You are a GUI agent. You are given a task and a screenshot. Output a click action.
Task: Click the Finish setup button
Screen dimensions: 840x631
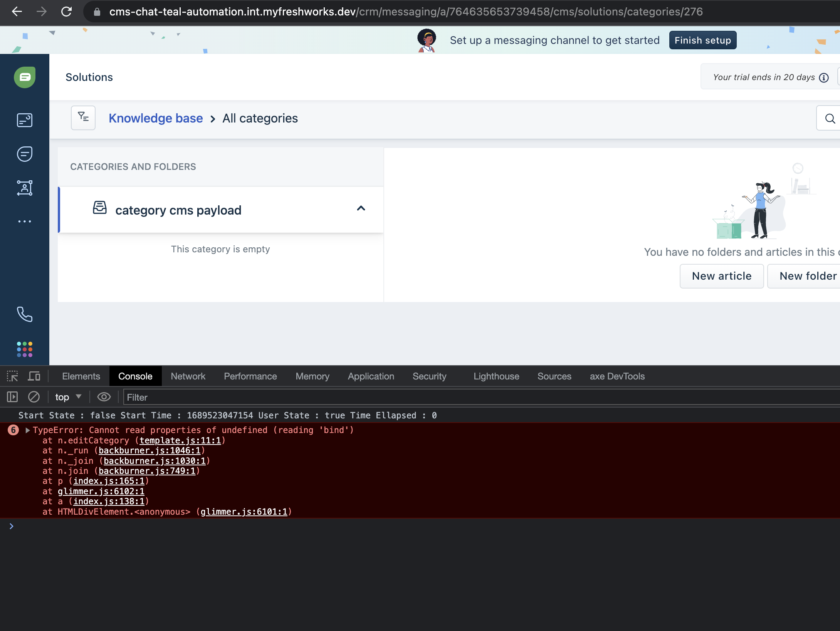point(702,40)
